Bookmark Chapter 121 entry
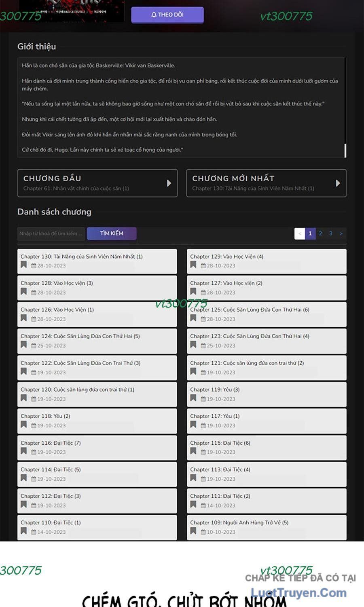The width and height of the screenshot is (364, 607). point(193,371)
